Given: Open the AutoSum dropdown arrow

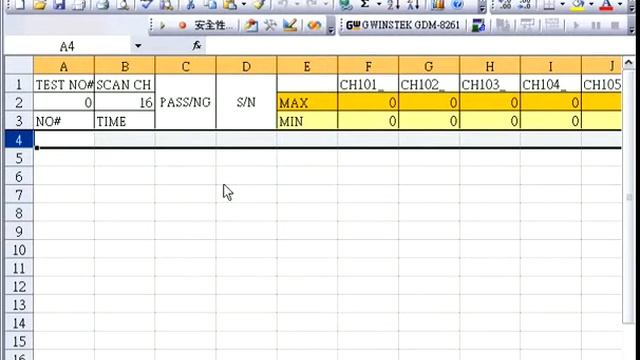Looking at the screenshot, I should tap(379, 4).
